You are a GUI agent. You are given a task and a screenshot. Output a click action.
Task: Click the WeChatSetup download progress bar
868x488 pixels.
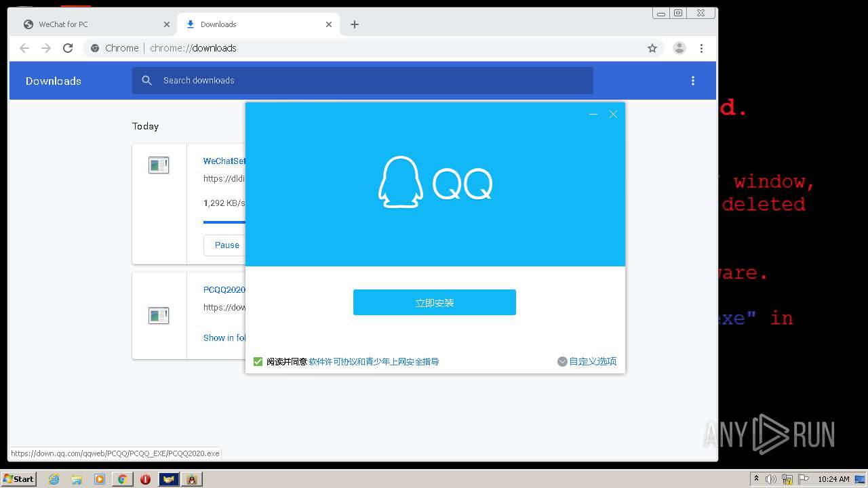click(224, 222)
